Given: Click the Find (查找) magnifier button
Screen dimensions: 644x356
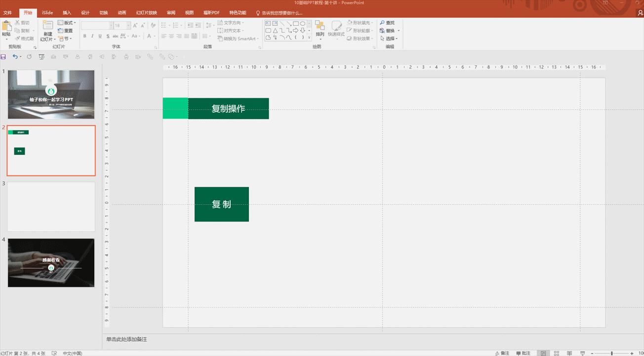Looking at the screenshot, I should (x=387, y=23).
